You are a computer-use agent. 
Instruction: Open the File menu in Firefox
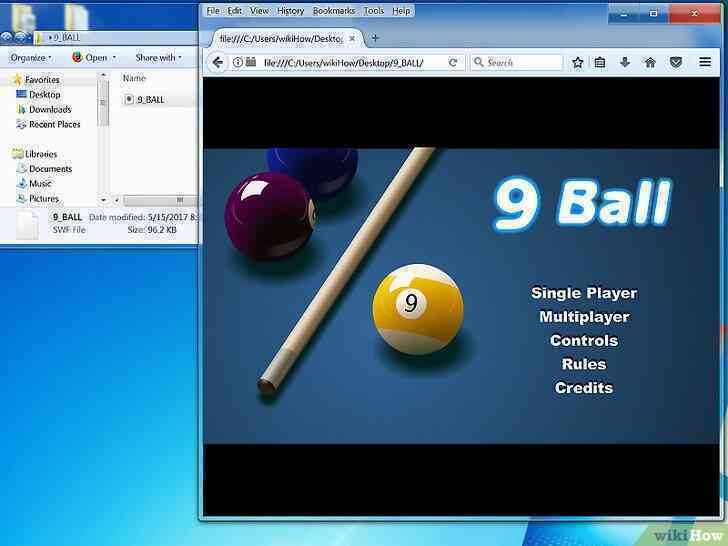(213, 11)
